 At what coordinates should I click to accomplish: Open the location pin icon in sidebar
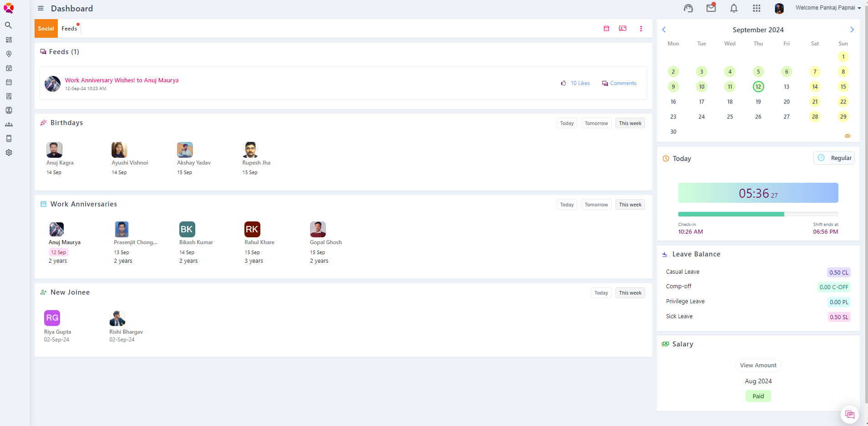point(8,54)
